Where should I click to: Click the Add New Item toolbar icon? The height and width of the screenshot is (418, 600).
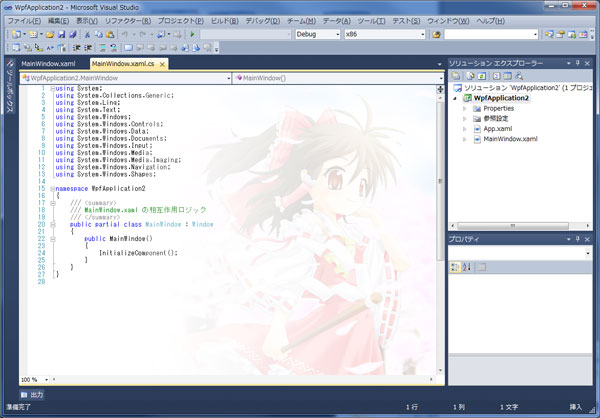33,34
